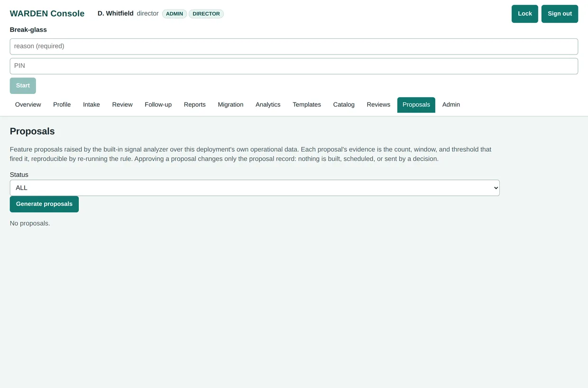Select the Reviews tab
588x388 pixels.
click(x=378, y=105)
